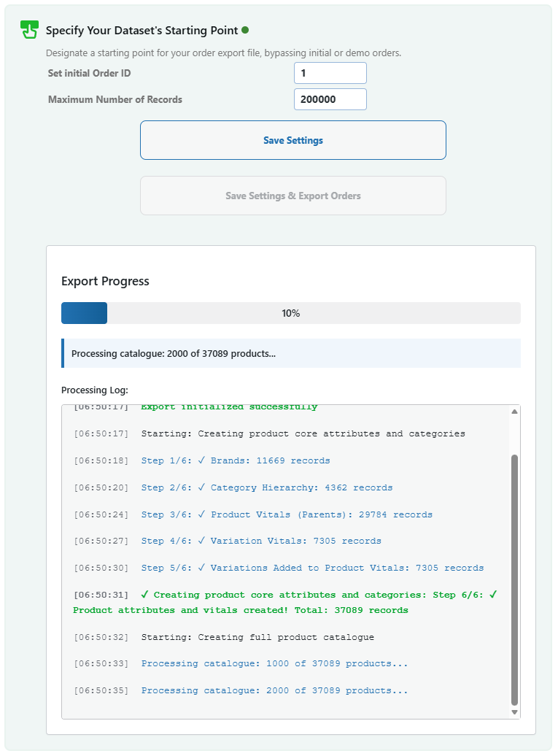Click the blue-bordered processing catalogue status message
Screen dimensions: 558x756
291,354
